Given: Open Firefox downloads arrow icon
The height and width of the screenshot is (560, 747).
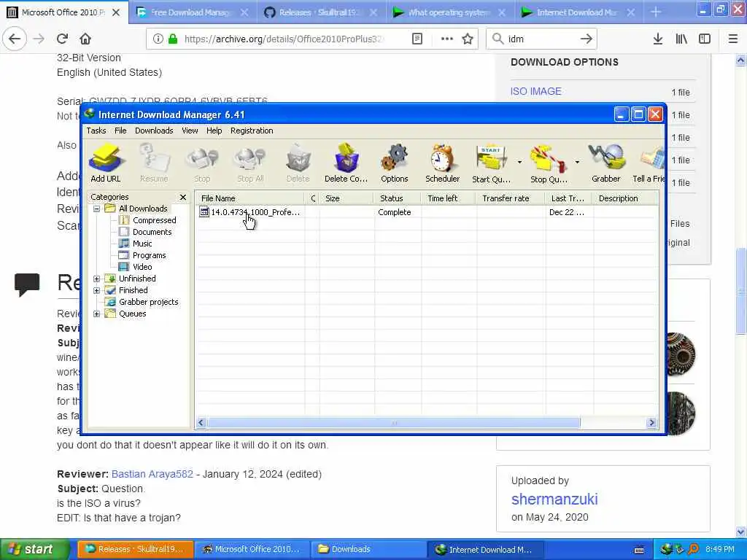Looking at the screenshot, I should tap(658, 39).
